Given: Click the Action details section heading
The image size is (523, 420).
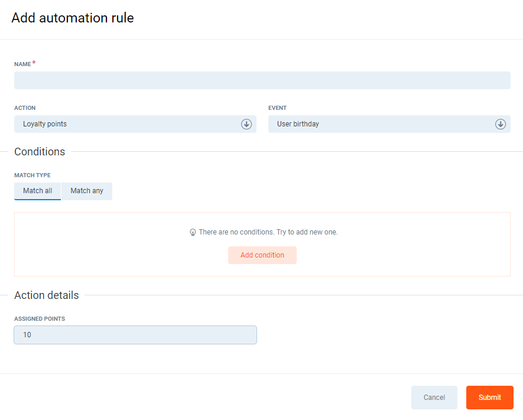Looking at the screenshot, I should coord(46,295).
